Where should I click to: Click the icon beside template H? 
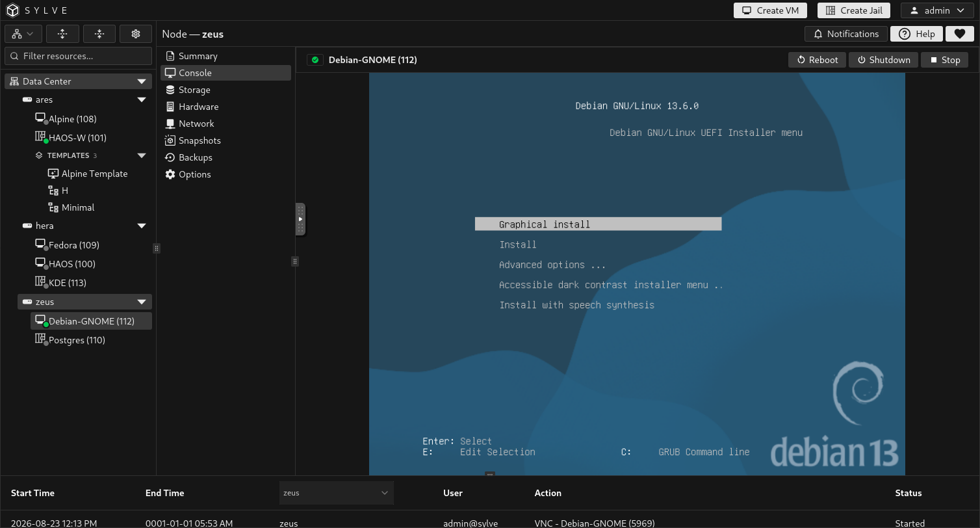(53, 191)
